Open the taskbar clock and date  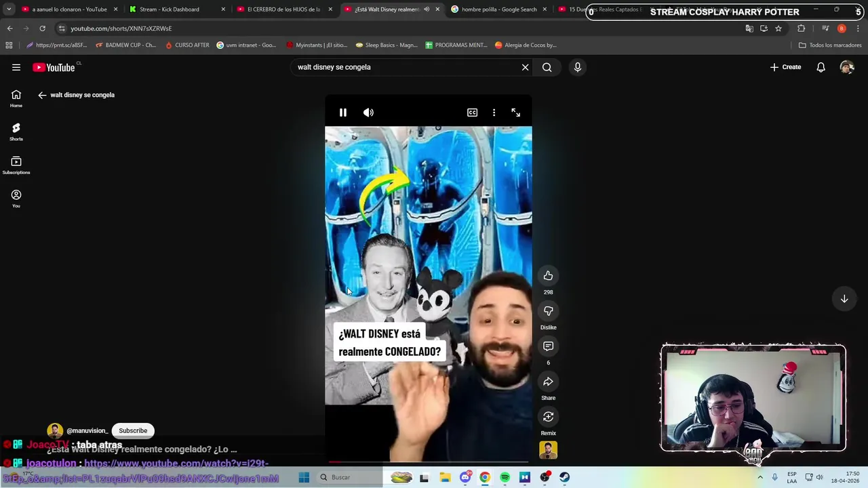[x=845, y=477]
